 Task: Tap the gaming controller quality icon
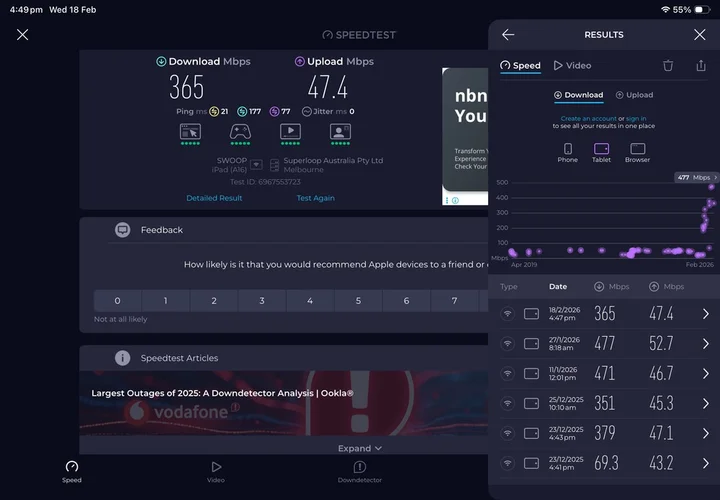[x=240, y=131]
